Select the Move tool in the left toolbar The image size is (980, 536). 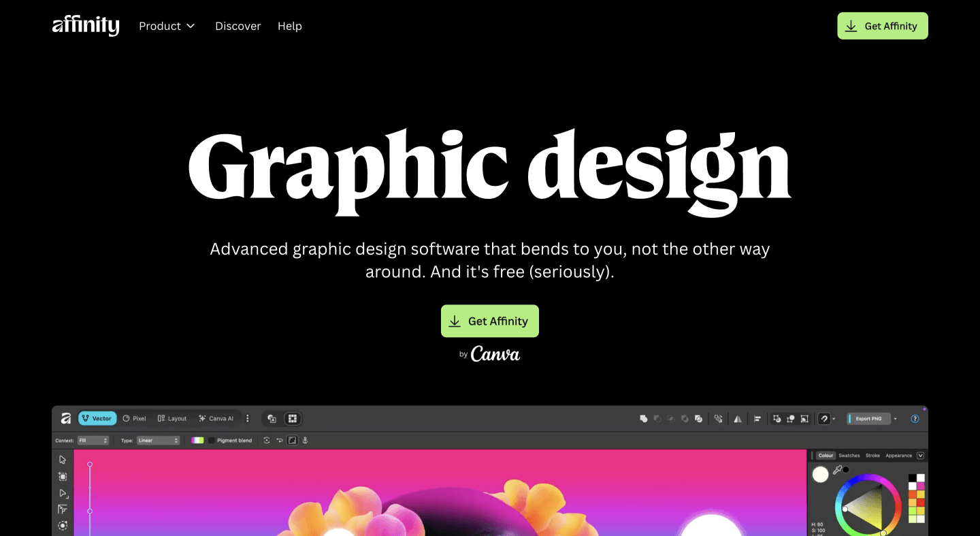point(62,460)
